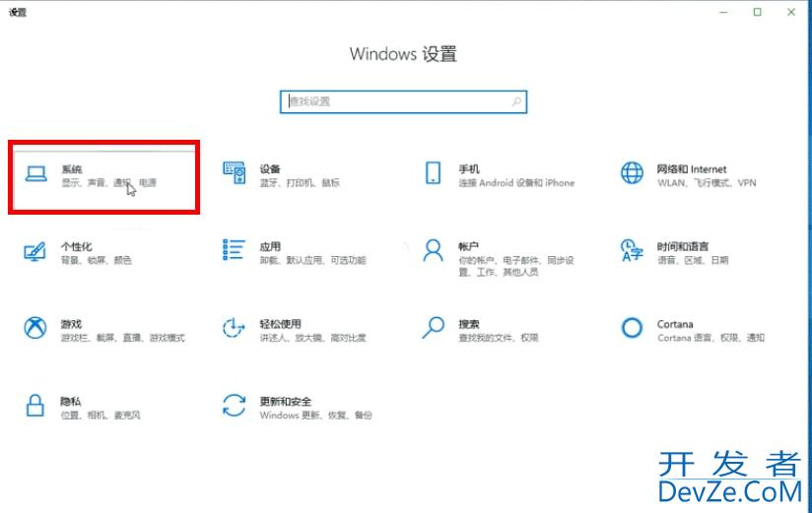Image resolution: width=812 pixels, height=513 pixels.
Task: Open the 轻松使用 icon
Action: point(234,328)
